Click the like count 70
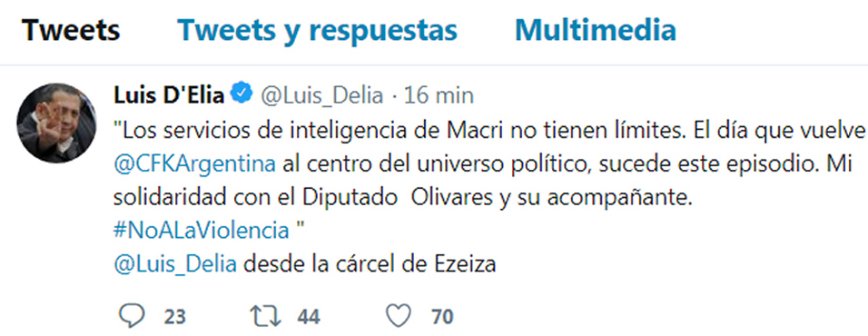The image size is (868, 336). 442,317
